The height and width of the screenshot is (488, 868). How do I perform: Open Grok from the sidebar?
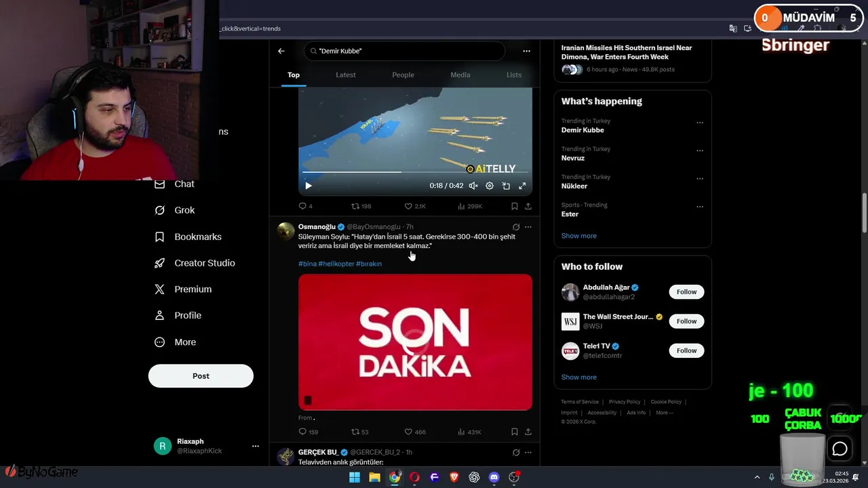click(x=174, y=210)
